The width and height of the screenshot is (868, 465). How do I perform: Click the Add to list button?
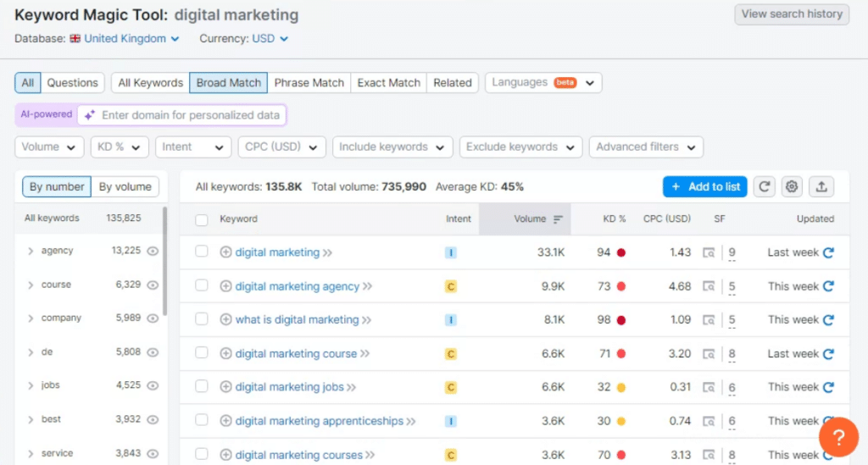click(704, 186)
